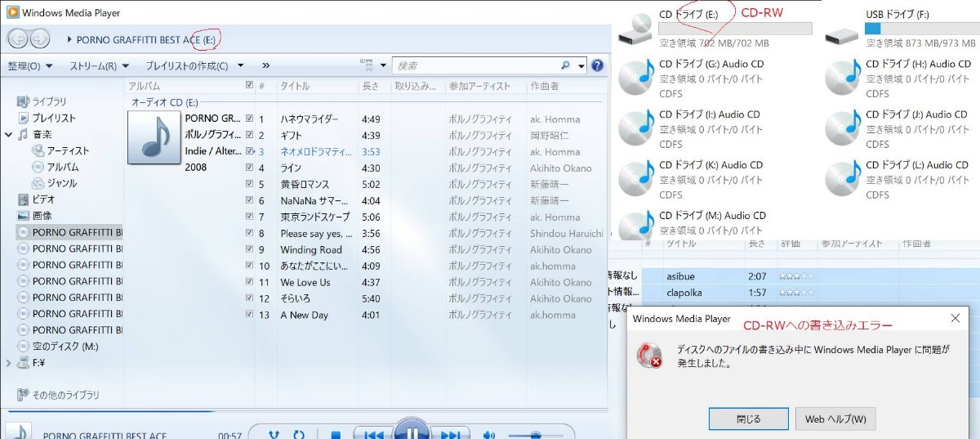Screen dimensions: 980x439
Task: Select USB ドライブ (F:) in Explorer
Action: [x=901, y=29]
